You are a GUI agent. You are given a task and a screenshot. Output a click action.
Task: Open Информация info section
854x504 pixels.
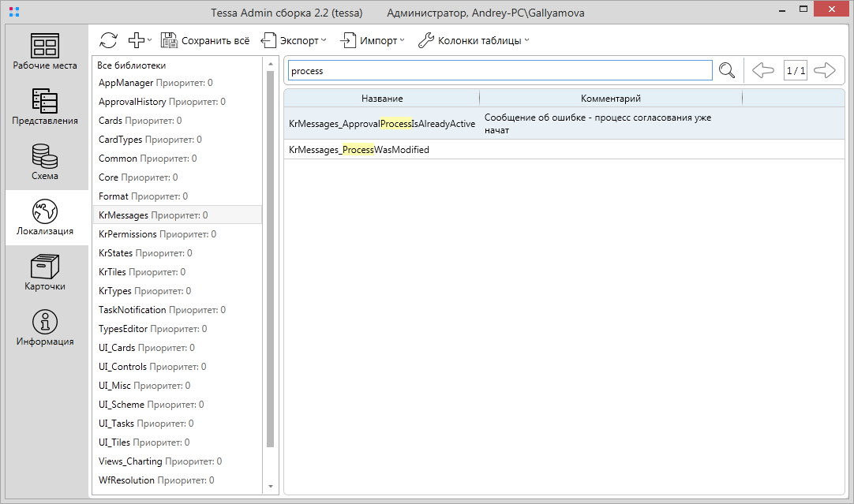(x=45, y=328)
